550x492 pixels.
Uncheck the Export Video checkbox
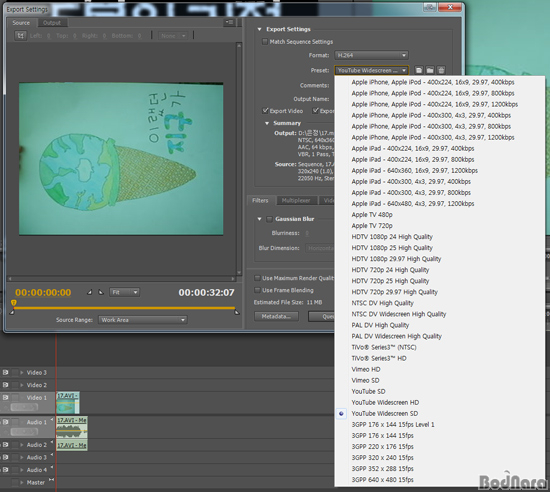click(x=266, y=111)
